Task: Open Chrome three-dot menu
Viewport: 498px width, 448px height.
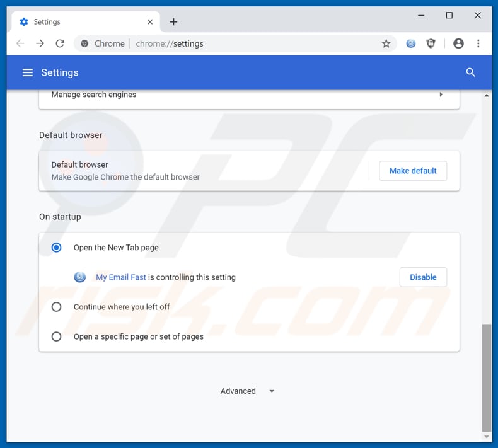Action: (x=478, y=43)
